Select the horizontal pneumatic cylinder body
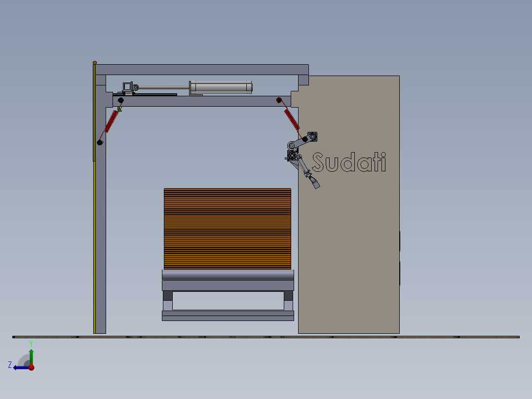Viewport: 532px width, 399px height. pyautogui.click(x=221, y=87)
